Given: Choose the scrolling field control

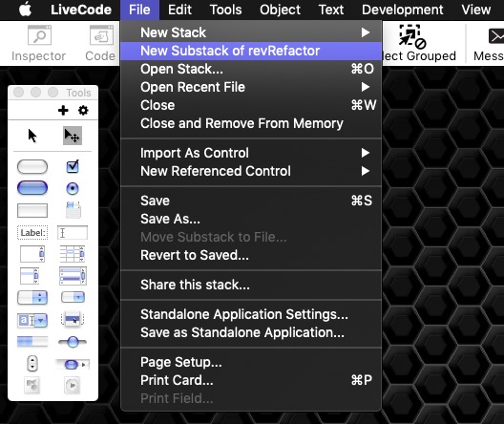Looking at the screenshot, I should (32, 254).
